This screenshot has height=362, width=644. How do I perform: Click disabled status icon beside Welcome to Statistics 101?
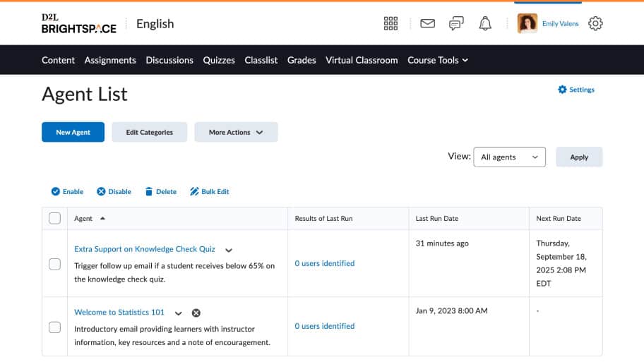[x=196, y=313]
